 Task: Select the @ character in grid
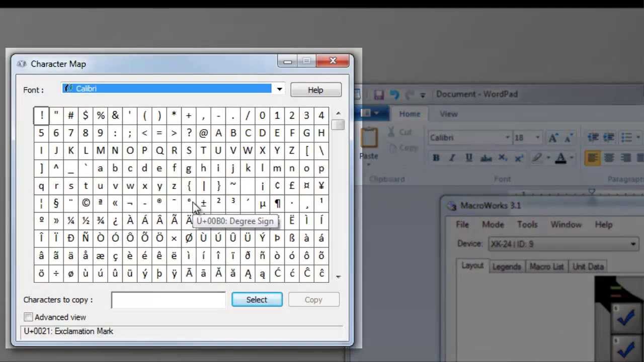(x=203, y=133)
